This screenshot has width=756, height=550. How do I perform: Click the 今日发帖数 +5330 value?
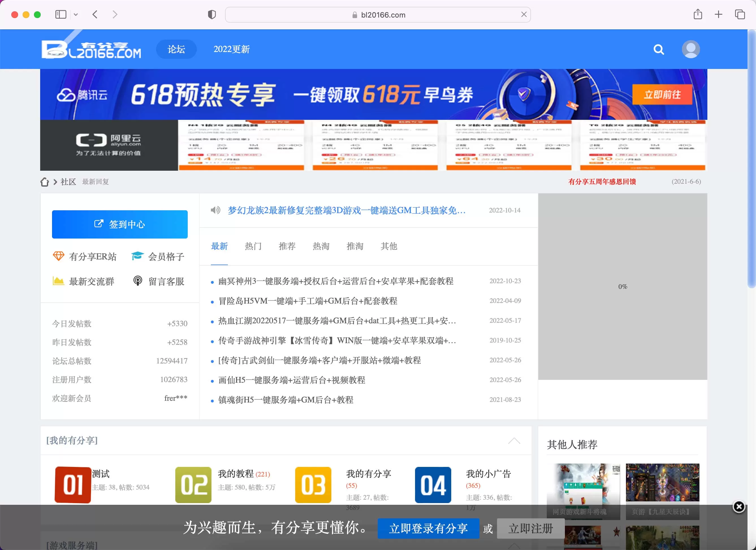tap(177, 323)
